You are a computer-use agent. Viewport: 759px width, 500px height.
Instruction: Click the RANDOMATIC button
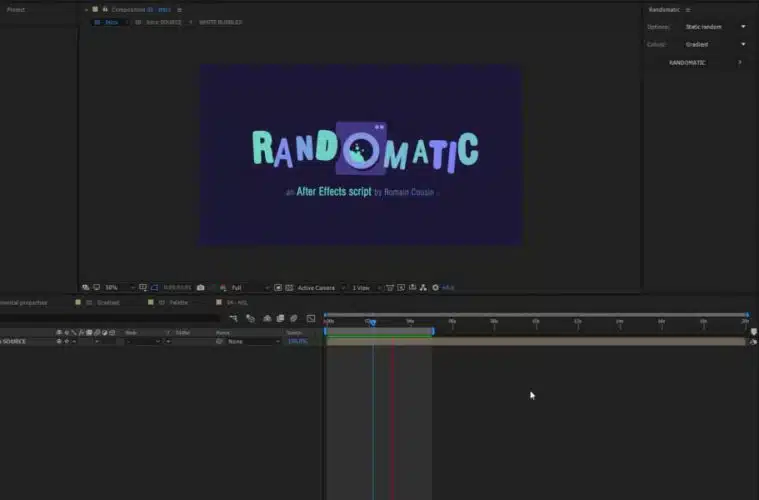pos(688,62)
